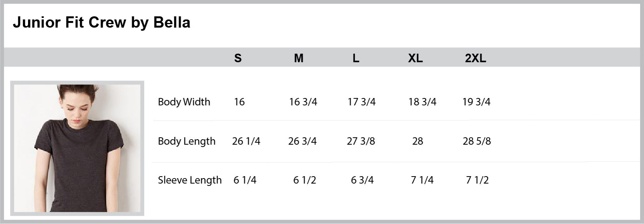Click Body Length value 26 1/4
Viewport: 644px width, 224px height.
point(246,141)
